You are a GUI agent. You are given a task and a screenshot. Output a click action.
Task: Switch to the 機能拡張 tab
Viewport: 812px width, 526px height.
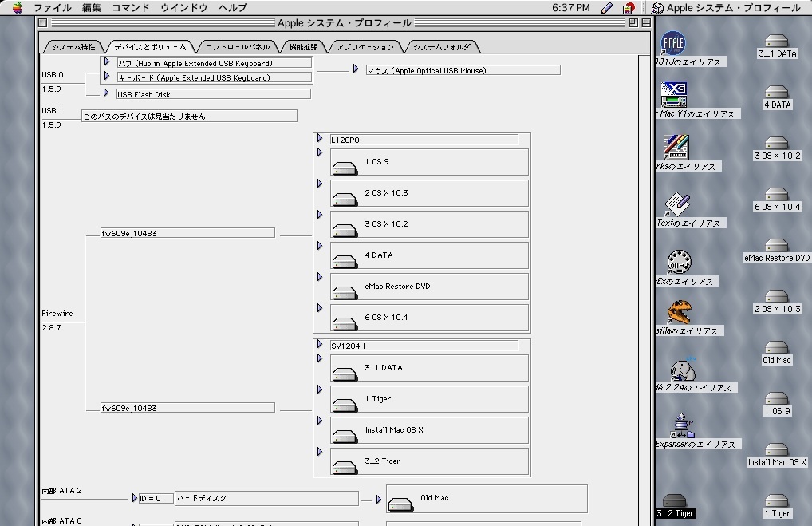pos(303,47)
